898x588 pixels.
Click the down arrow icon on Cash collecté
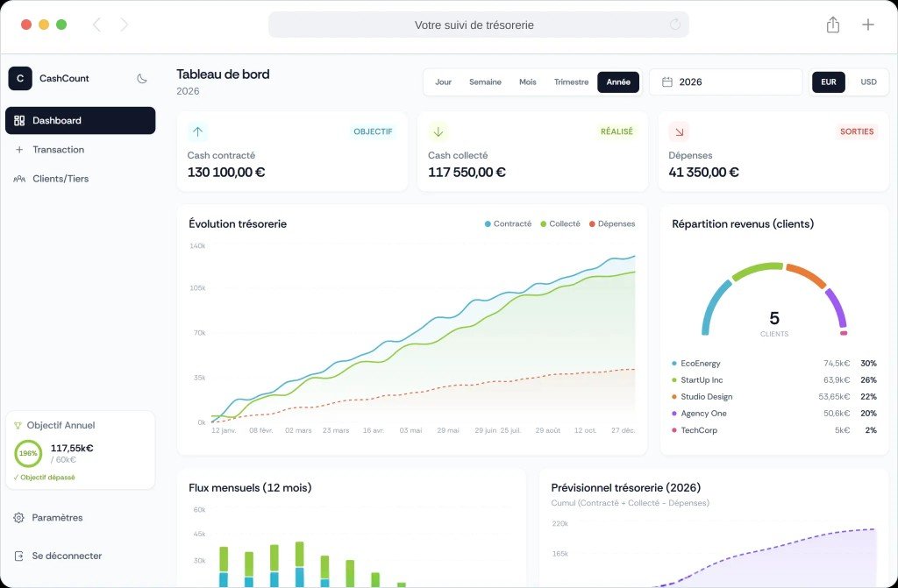(x=438, y=131)
